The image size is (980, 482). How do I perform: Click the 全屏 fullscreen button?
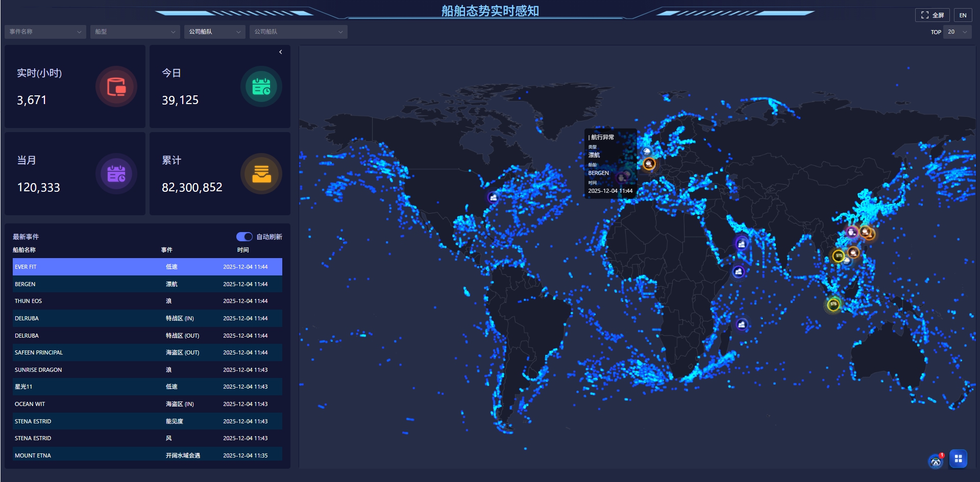click(x=932, y=15)
